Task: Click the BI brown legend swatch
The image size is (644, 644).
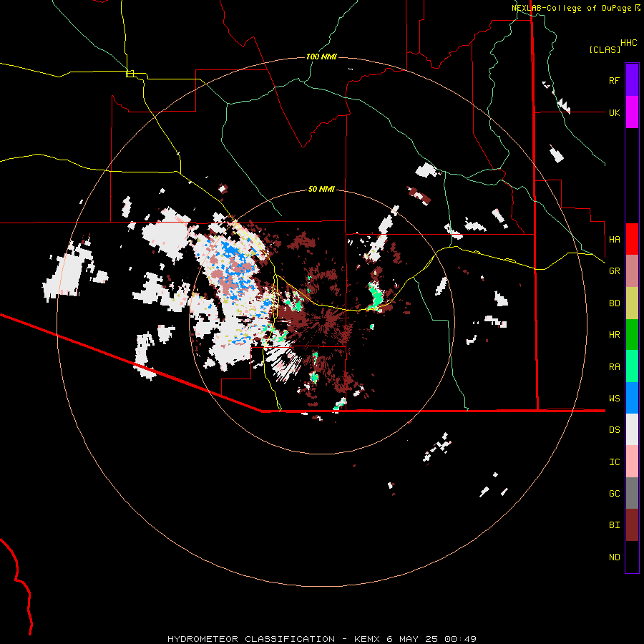Action: [x=632, y=525]
